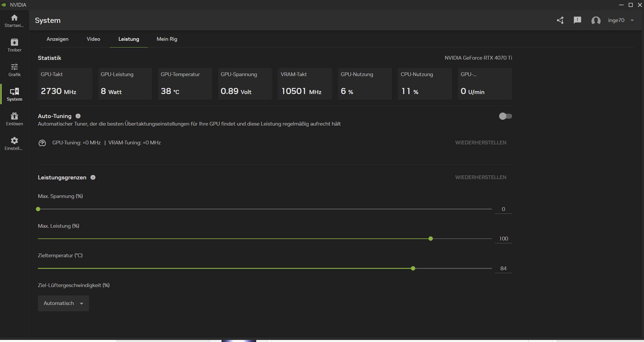The height and width of the screenshot is (342, 644).
Task: Enable the Auto-Tuning toggle switch
Action: 505,116
